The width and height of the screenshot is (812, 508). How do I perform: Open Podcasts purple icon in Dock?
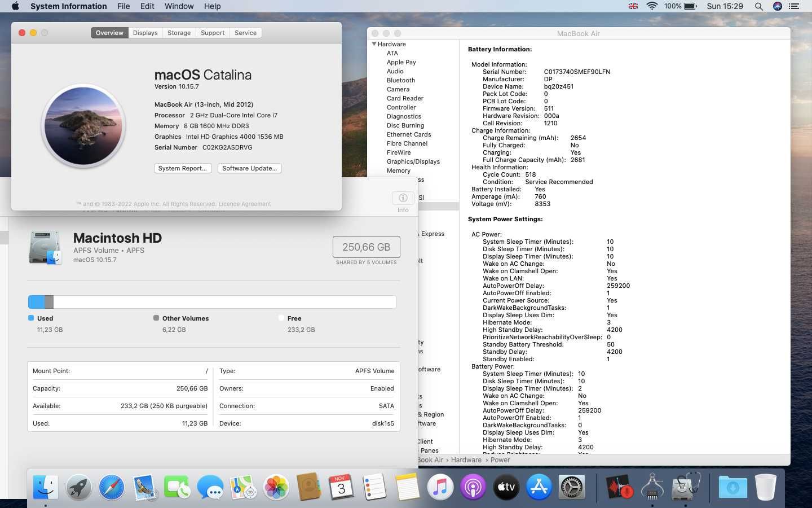point(473,487)
